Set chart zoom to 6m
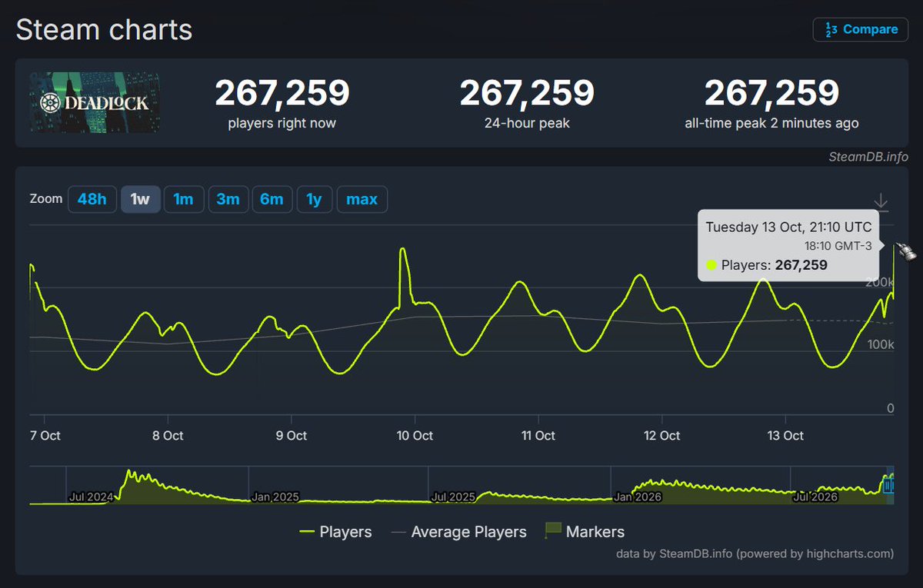 pyautogui.click(x=272, y=199)
